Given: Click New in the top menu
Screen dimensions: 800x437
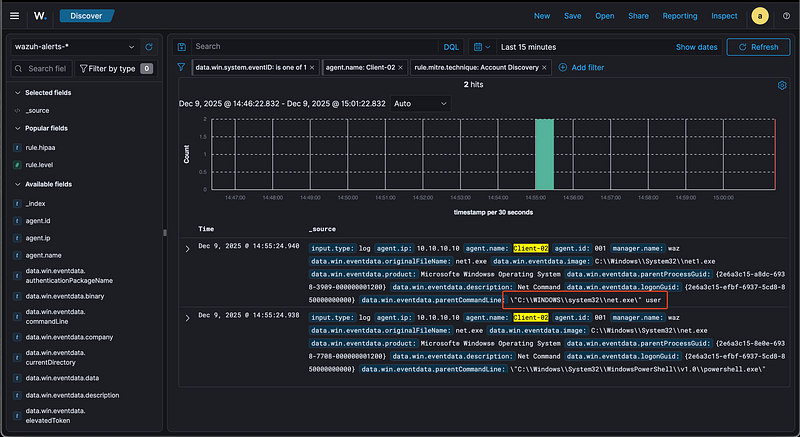Looking at the screenshot, I should pyautogui.click(x=542, y=16).
